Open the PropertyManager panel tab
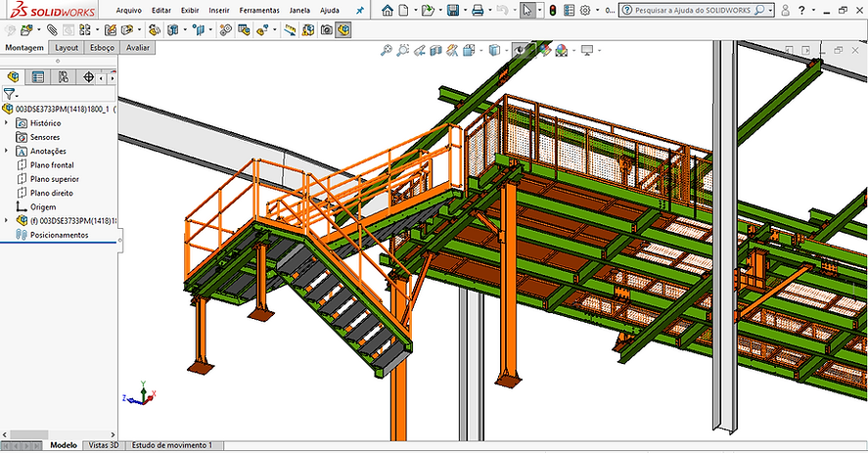Image resolution: width=868 pixels, height=453 pixels. click(37, 77)
